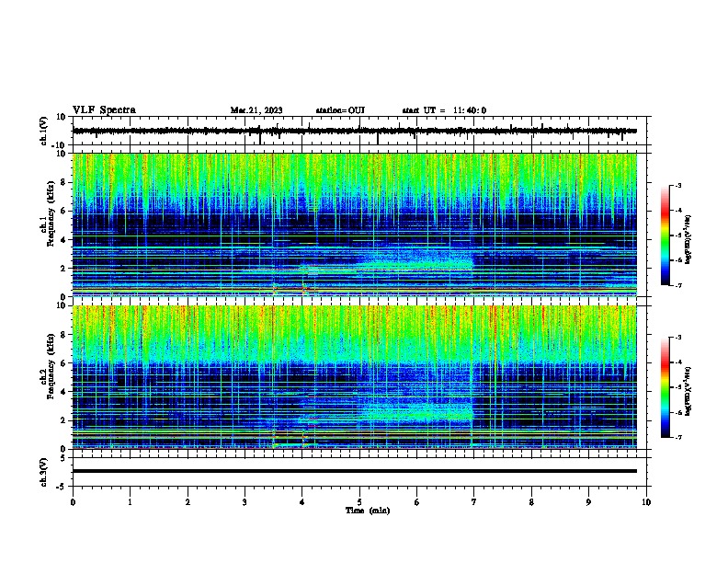
Task: Click the "6" tick on ch.1 frequency axis
Action: (x=64, y=212)
